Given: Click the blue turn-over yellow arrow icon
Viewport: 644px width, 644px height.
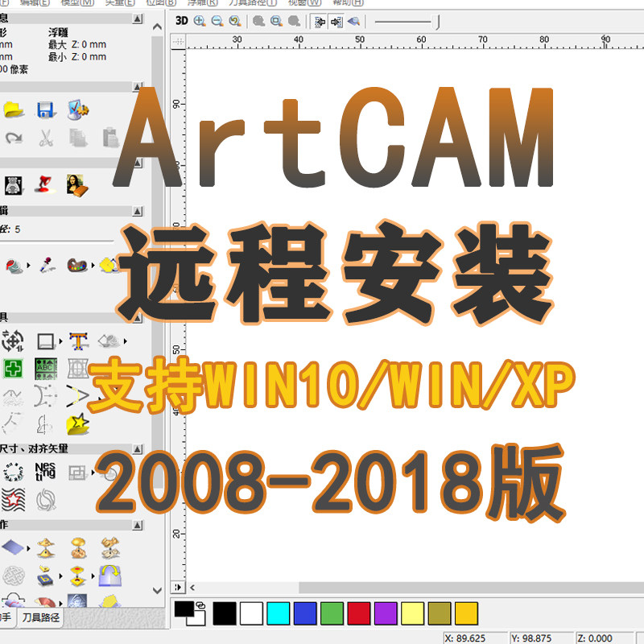Looking at the screenshot, I should coord(109,576).
